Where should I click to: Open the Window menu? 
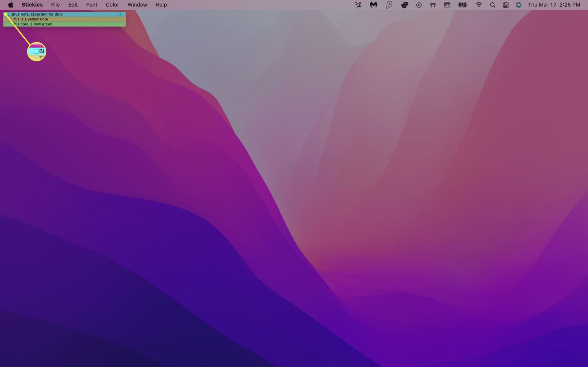tap(137, 5)
